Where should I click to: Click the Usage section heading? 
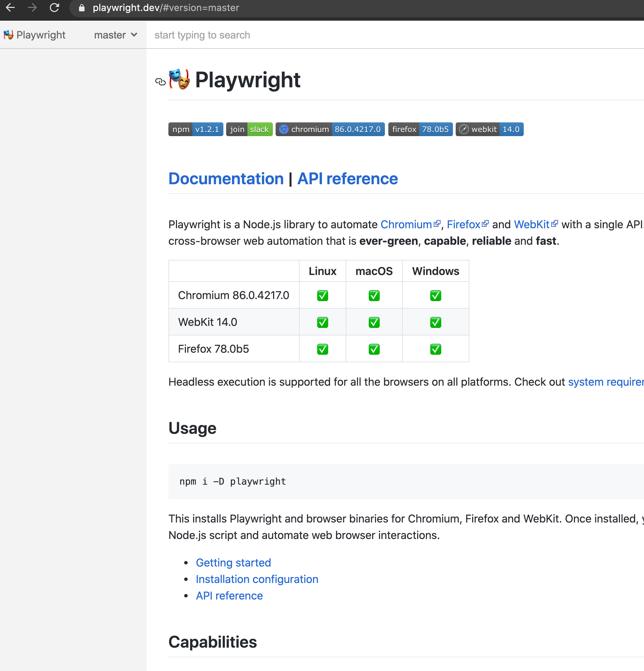tap(192, 428)
